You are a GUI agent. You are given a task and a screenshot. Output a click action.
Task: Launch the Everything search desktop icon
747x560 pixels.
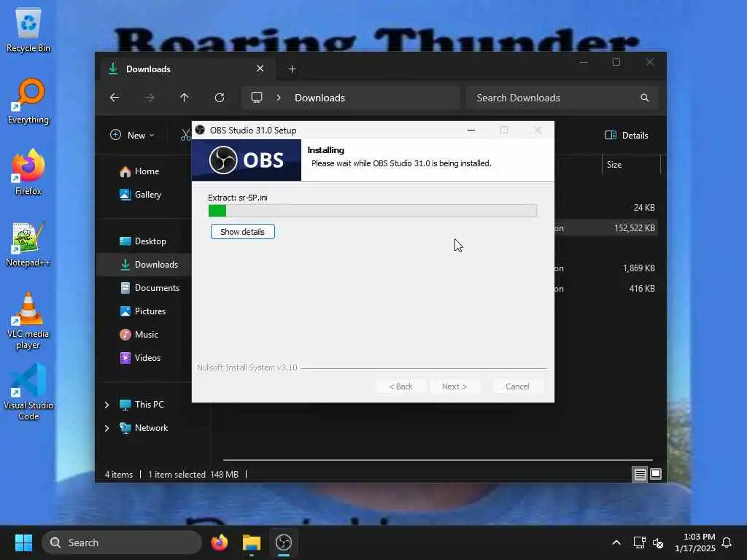tap(28, 101)
